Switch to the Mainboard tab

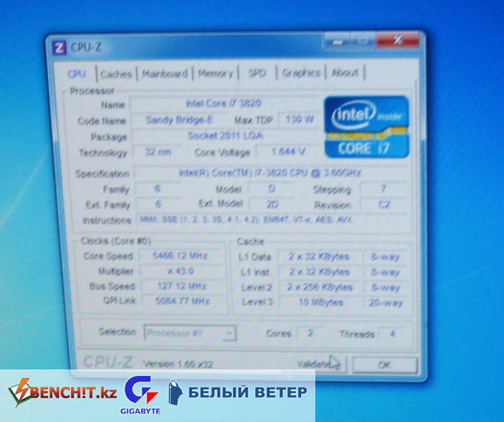click(165, 74)
